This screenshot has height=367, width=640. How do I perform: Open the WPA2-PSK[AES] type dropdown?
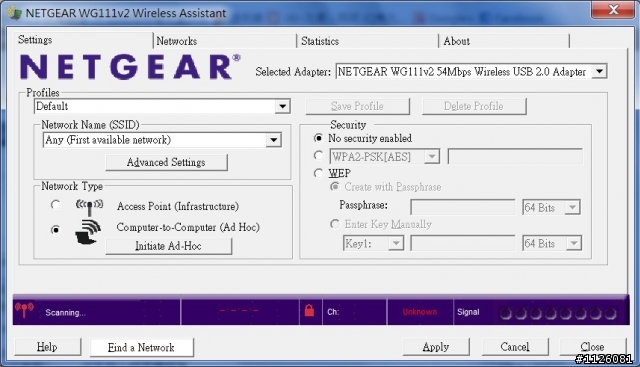click(x=431, y=156)
